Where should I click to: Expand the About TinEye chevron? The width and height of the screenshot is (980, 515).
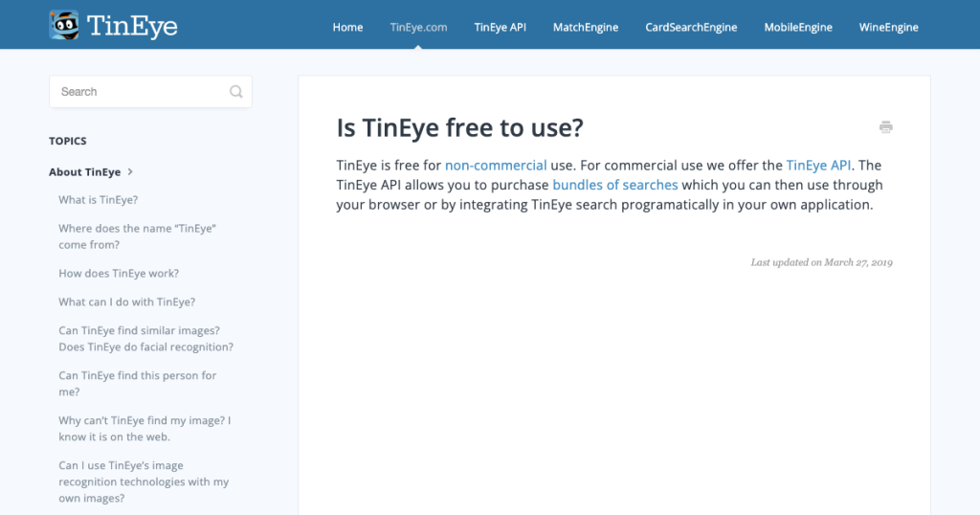(x=130, y=172)
